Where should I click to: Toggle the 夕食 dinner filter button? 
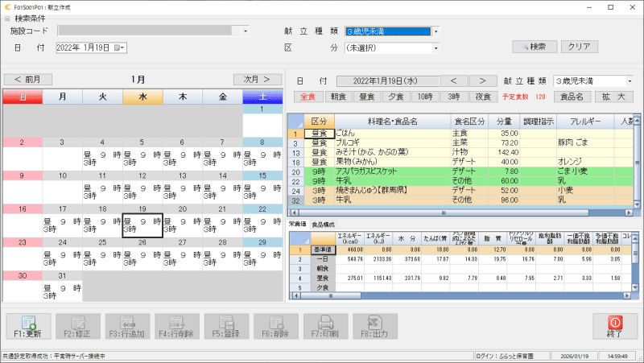(x=395, y=97)
